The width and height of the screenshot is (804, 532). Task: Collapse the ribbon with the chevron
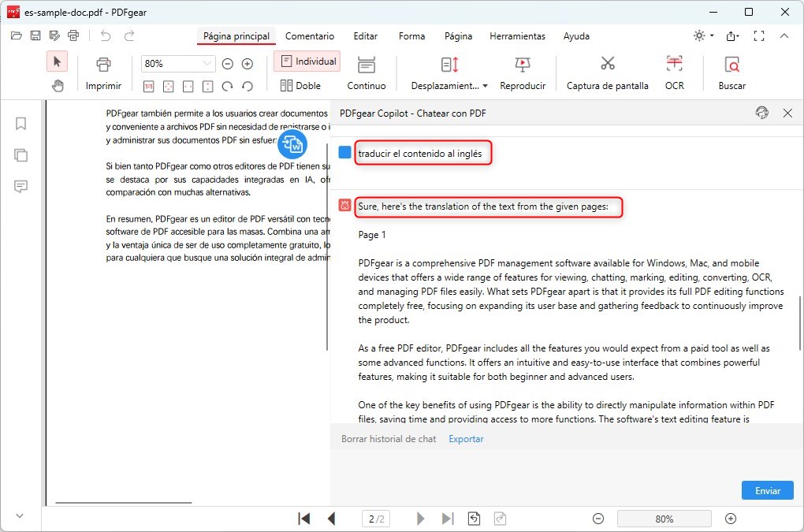[x=784, y=36]
